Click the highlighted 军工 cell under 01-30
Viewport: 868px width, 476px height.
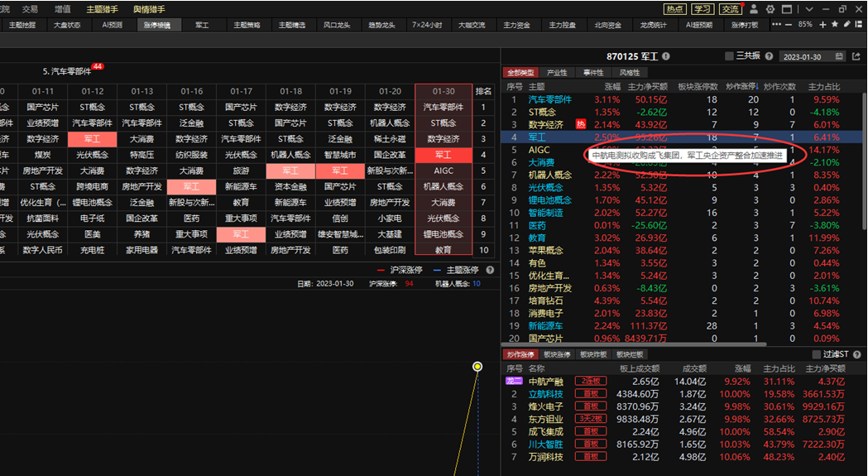point(444,155)
